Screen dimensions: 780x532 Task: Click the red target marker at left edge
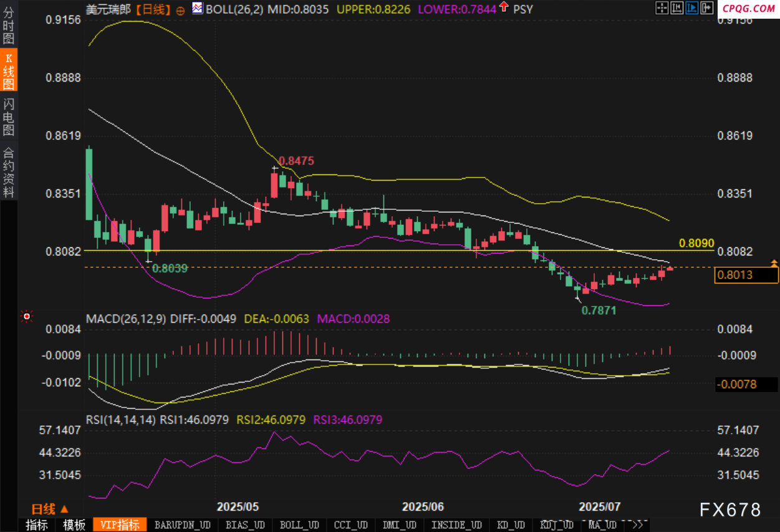coord(27,316)
